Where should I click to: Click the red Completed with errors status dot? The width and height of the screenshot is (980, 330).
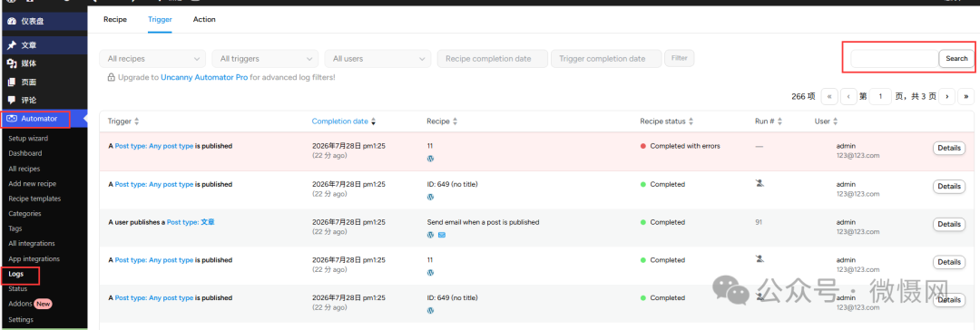click(x=643, y=146)
